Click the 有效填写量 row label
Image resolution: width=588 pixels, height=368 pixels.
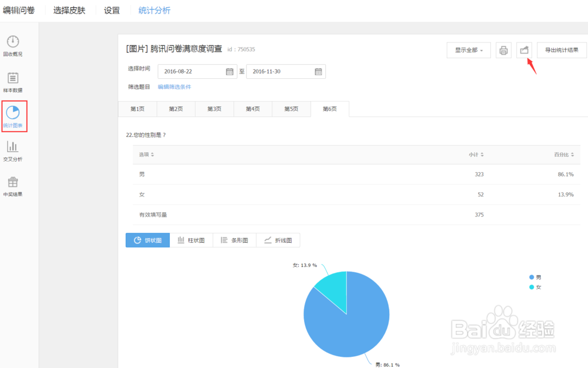click(x=153, y=215)
